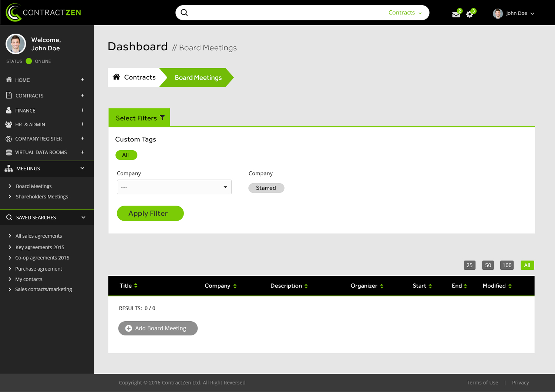555x392 pixels.
Task: Open All sales agreements saved search
Action: 38,236
